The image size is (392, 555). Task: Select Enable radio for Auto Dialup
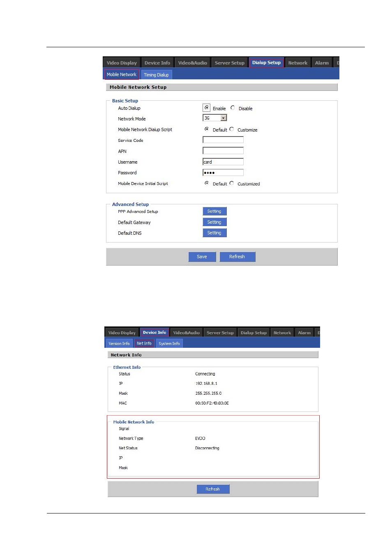(207, 108)
